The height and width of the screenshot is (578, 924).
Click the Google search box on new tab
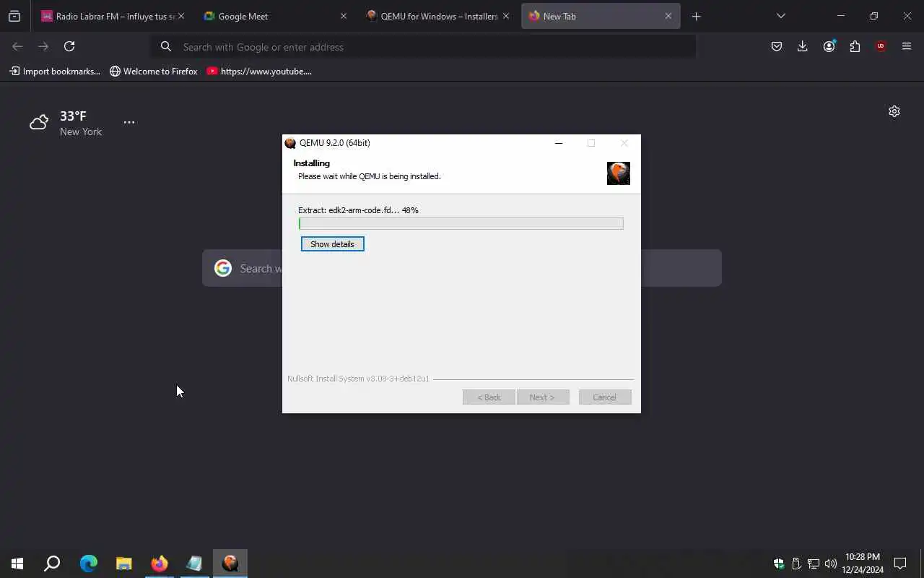point(462,268)
